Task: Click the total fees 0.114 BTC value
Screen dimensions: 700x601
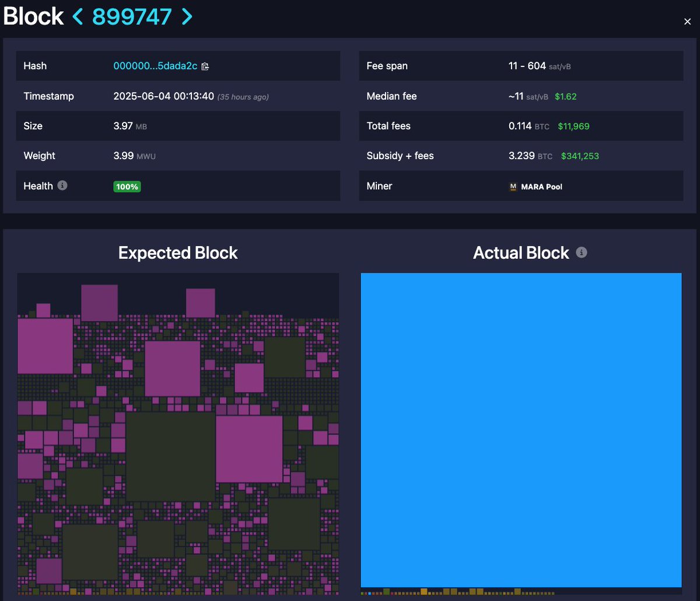Action: click(529, 126)
